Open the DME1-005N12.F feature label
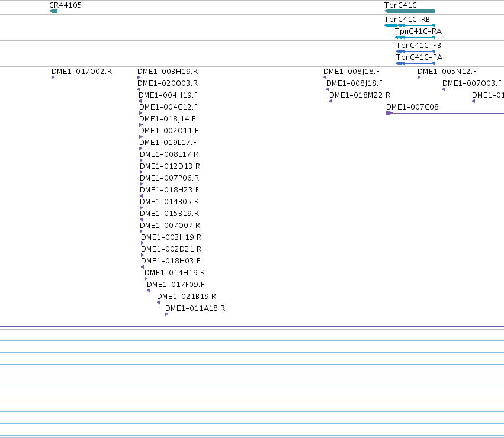This screenshot has width=504, height=438. click(x=447, y=72)
